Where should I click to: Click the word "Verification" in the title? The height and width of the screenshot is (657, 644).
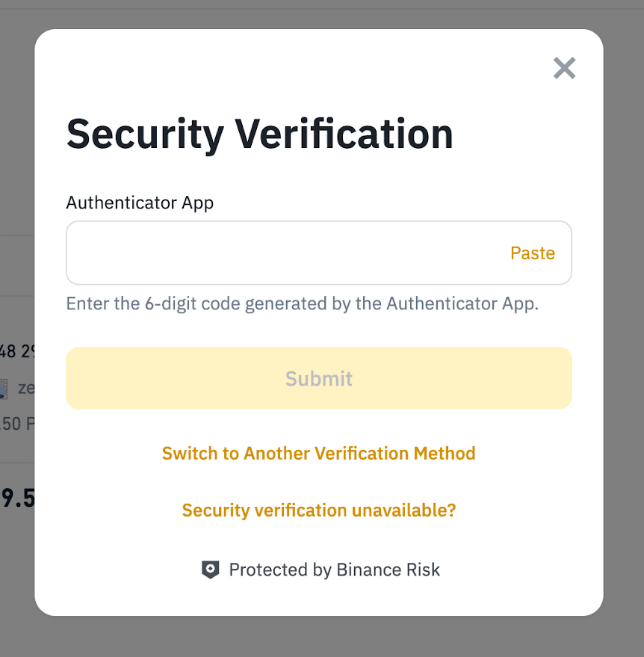[344, 135]
